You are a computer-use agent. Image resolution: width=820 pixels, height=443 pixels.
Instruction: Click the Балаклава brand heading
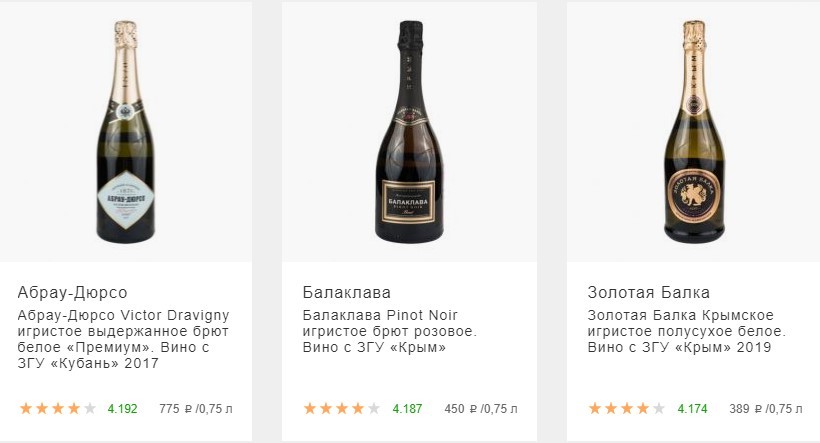(x=346, y=293)
